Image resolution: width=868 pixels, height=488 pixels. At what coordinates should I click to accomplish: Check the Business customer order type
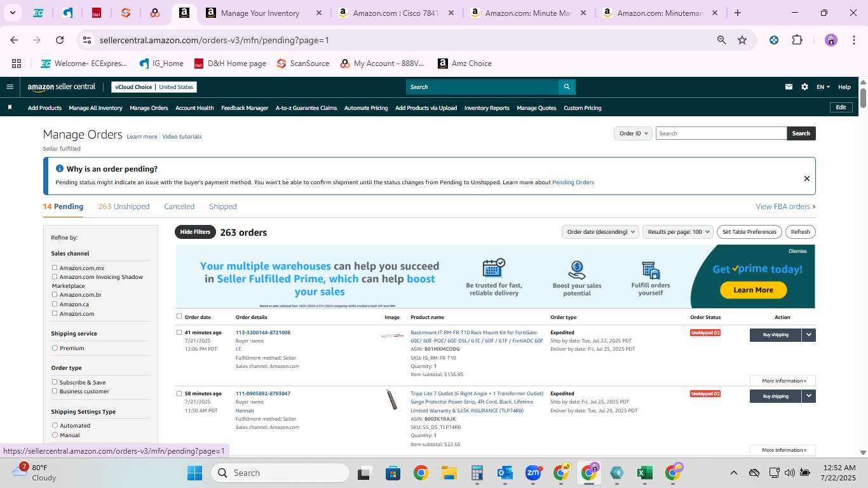point(55,391)
